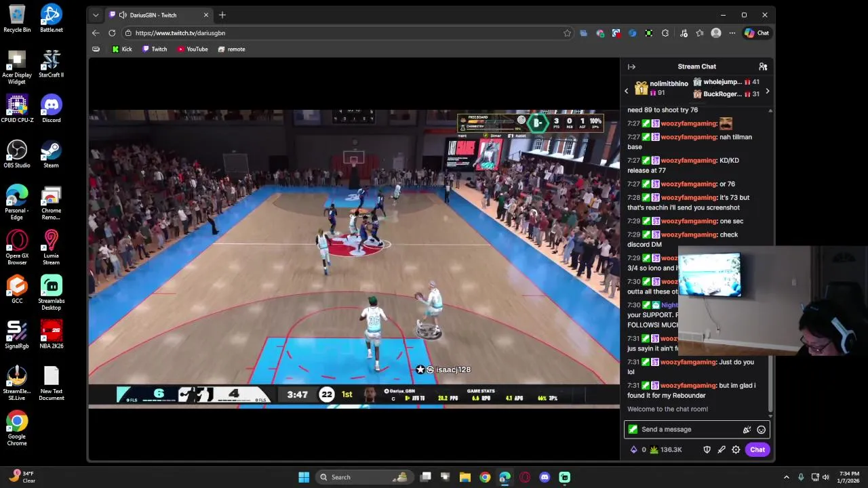This screenshot has width=868, height=488.
Task: Open the tab actions dropdown in browser
Action: pyautogui.click(x=96, y=15)
